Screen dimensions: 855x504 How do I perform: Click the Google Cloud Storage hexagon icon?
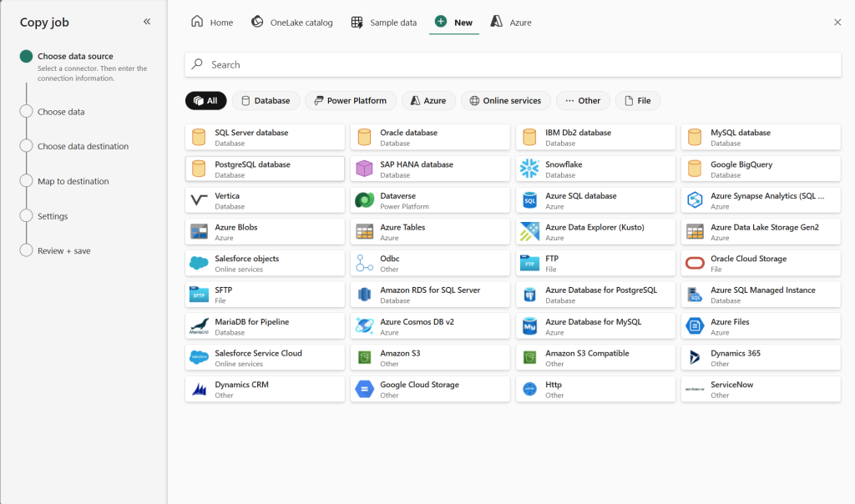click(364, 389)
